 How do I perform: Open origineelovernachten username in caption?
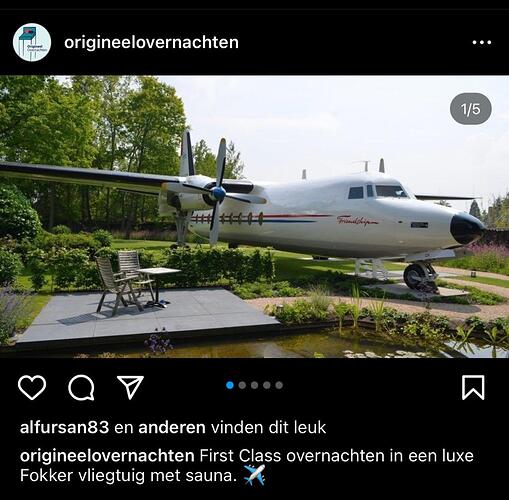point(107,455)
